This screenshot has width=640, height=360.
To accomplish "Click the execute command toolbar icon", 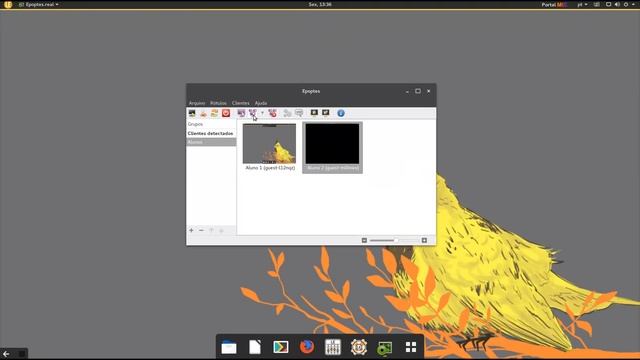I will [287, 113].
